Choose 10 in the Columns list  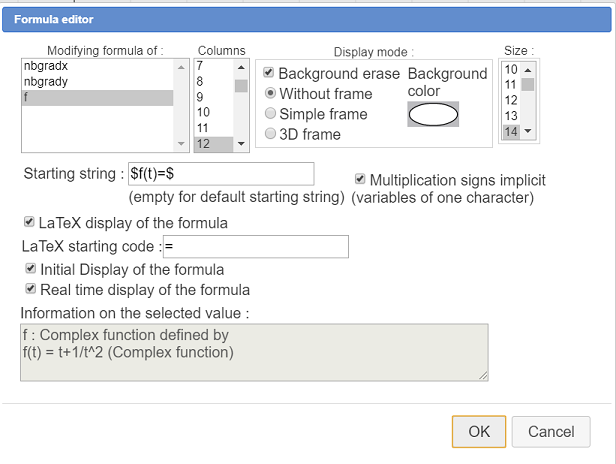click(x=214, y=112)
